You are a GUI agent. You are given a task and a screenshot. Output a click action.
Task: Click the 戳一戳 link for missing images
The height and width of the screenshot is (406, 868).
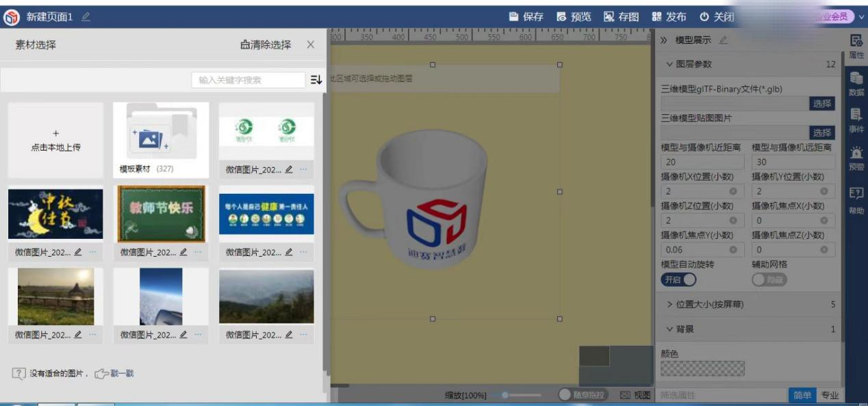pyautogui.click(x=122, y=374)
